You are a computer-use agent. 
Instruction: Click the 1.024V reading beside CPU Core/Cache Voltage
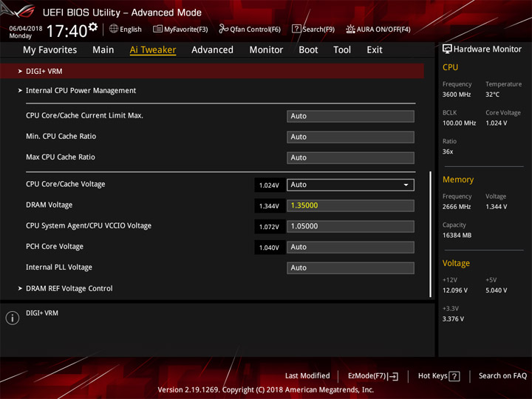[x=269, y=185]
